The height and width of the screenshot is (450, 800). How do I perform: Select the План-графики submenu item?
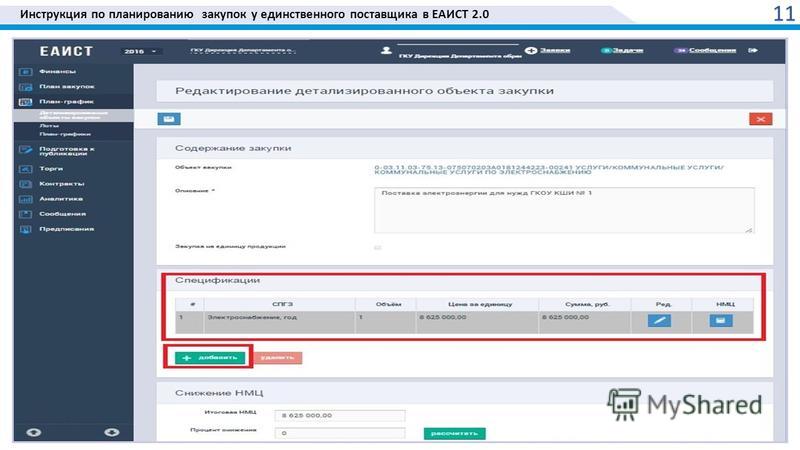[x=65, y=134]
